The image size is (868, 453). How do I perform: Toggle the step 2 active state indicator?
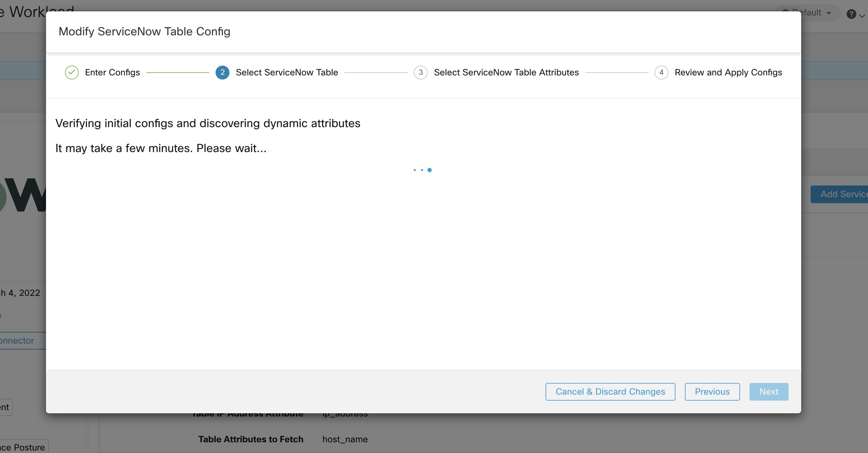pos(222,73)
